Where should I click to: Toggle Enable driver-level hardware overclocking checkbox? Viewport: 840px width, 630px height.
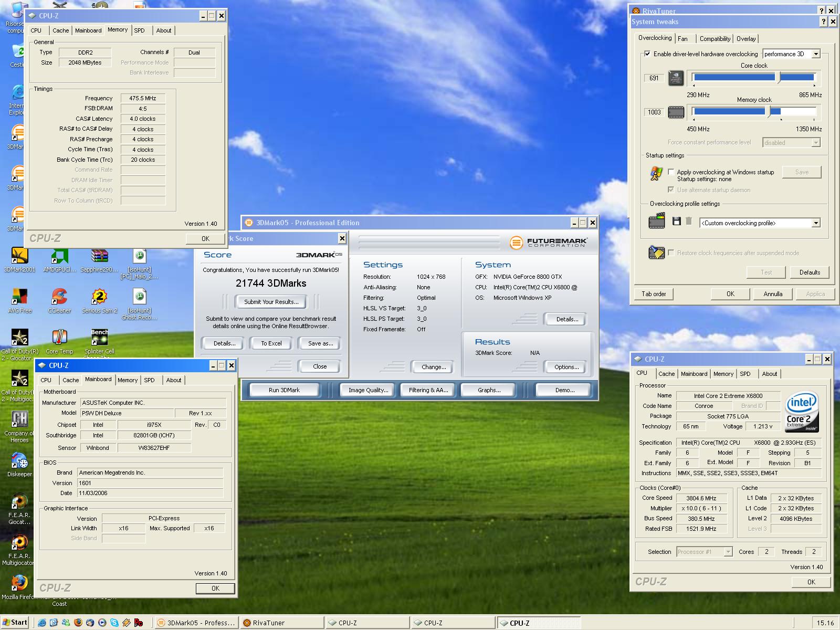pyautogui.click(x=647, y=54)
